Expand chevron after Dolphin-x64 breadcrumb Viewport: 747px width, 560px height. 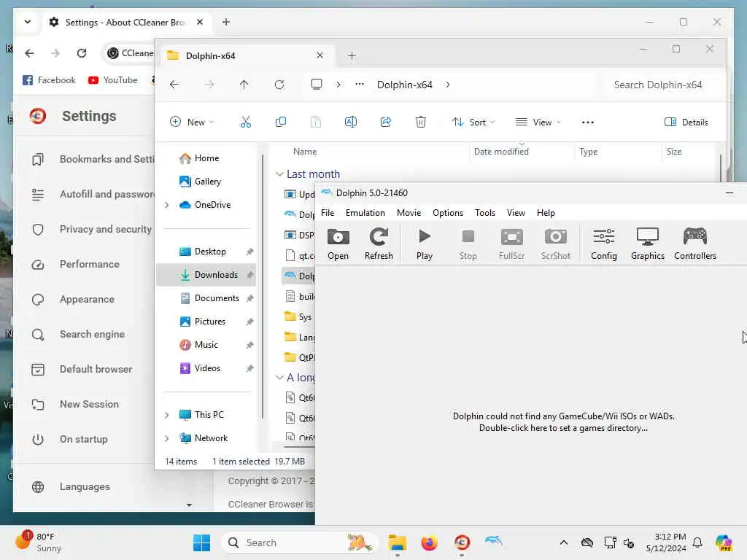tap(448, 85)
